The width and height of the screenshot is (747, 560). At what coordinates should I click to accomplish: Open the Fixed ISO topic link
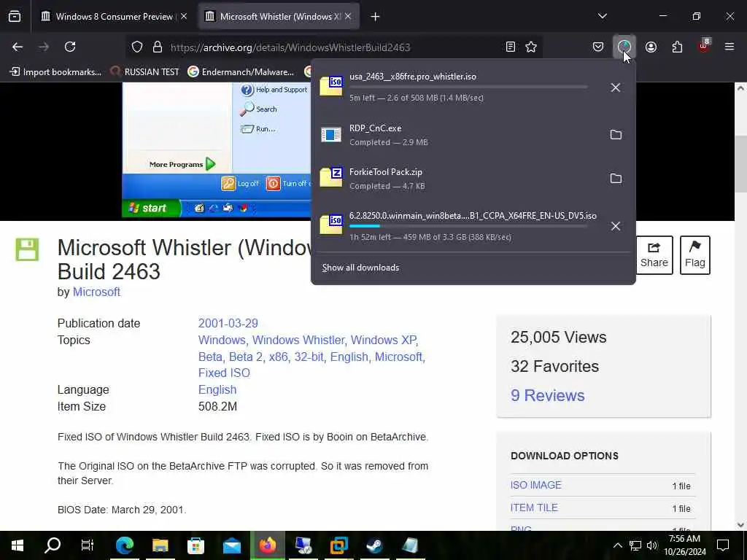[x=224, y=373]
